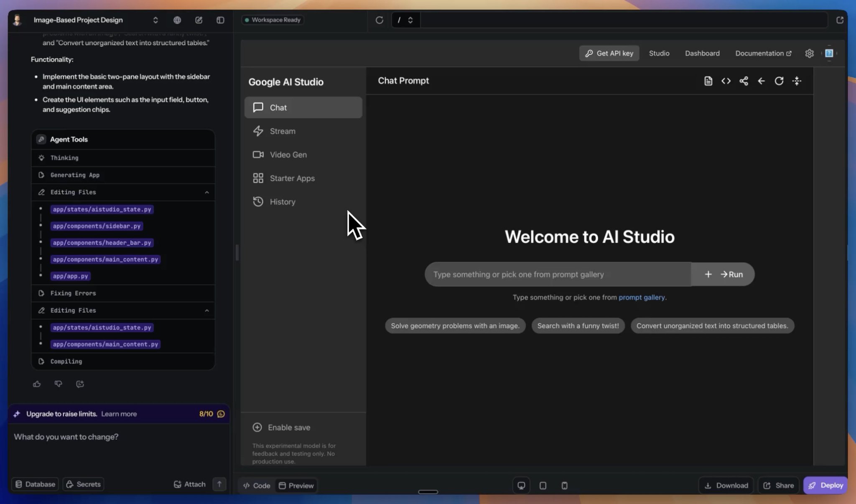Screen dimensions: 856x504
Task: Click the Thinking row in Agent Tools
Action: click(123, 158)
